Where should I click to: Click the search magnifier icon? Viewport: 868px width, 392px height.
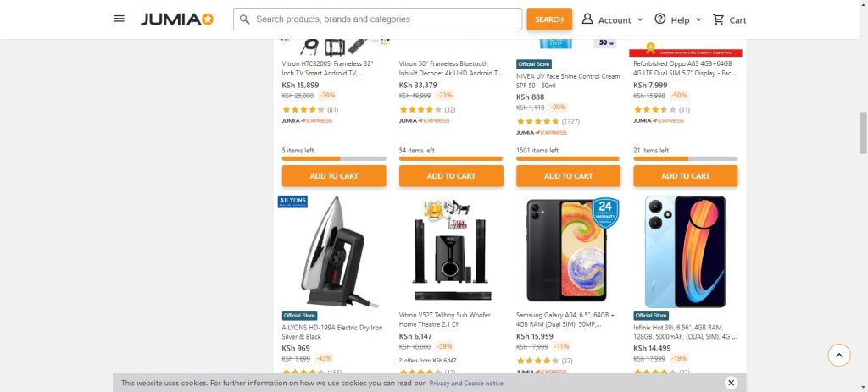[245, 19]
